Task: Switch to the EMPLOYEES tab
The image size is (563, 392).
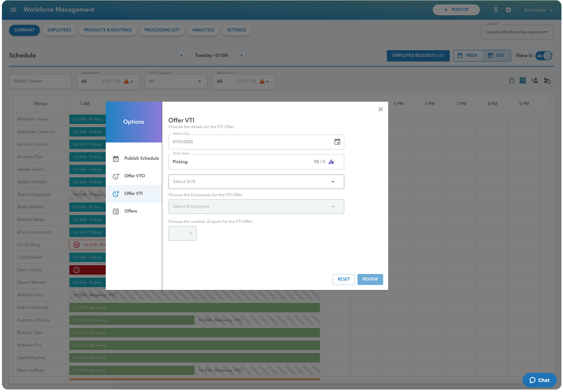Action: (x=59, y=30)
